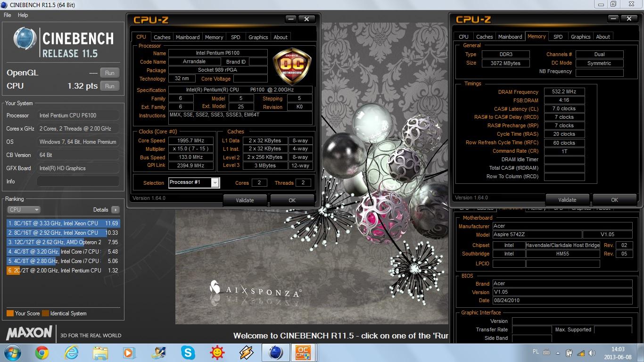This screenshot has height=362, width=644.
Task: Open Skype from the taskbar
Action: coord(188,352)
